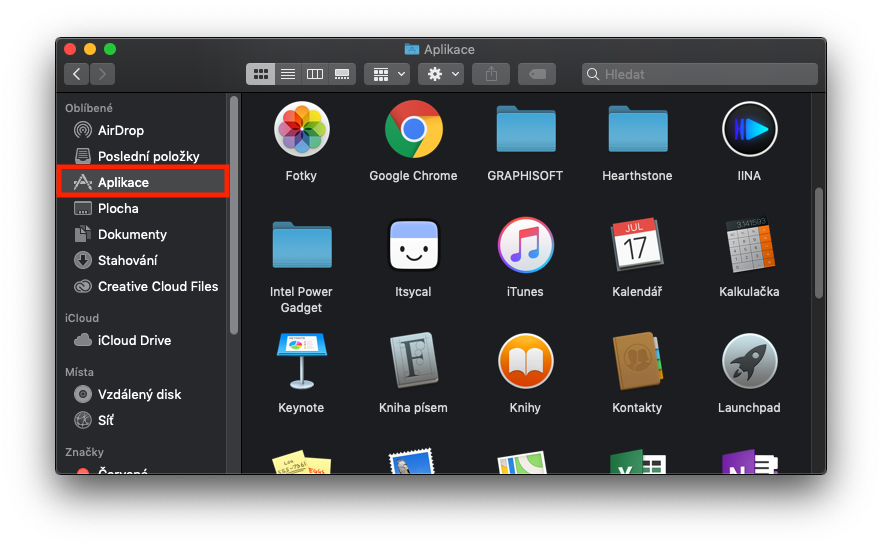Click the sidebar vertical scrollbar
The width and height of the screenshot is (882, 548).
[234, 215]
